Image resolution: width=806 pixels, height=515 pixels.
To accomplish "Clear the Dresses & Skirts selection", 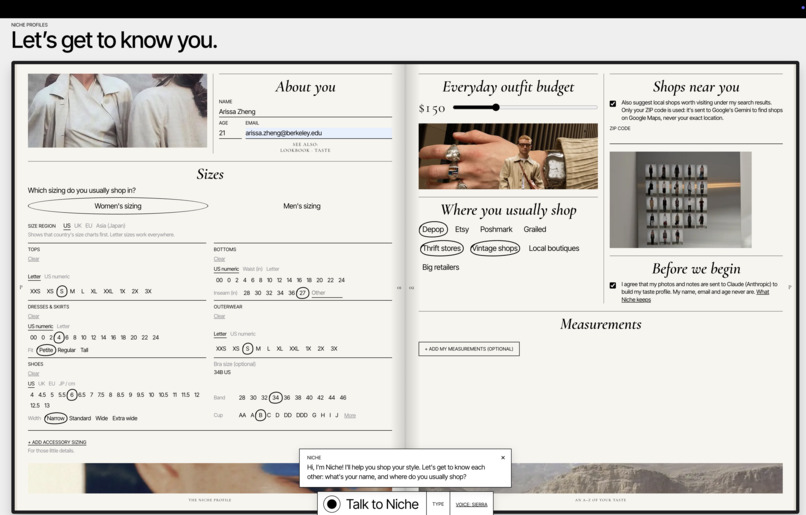I will 33,316.
